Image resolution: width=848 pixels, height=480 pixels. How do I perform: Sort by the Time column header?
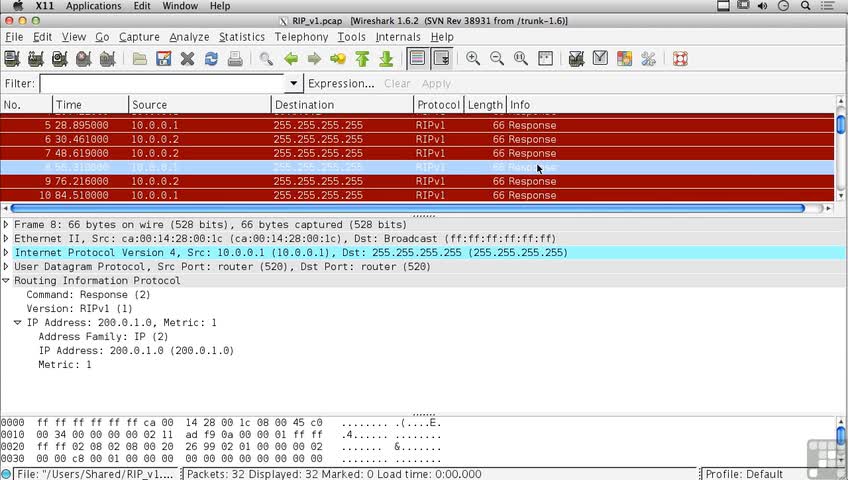tap(91, 105)
